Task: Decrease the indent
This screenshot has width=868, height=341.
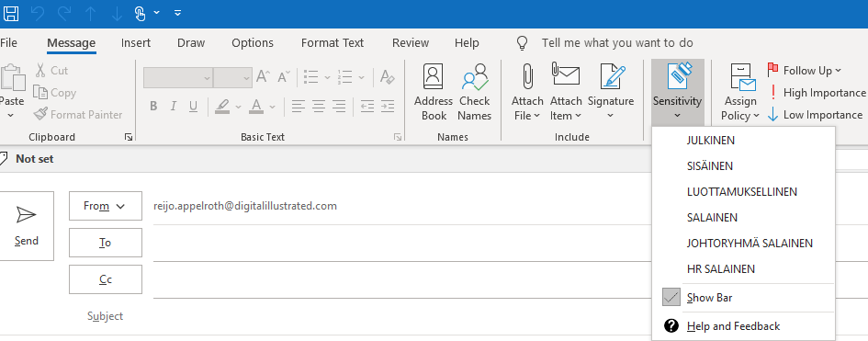Action: coord(367,107)
